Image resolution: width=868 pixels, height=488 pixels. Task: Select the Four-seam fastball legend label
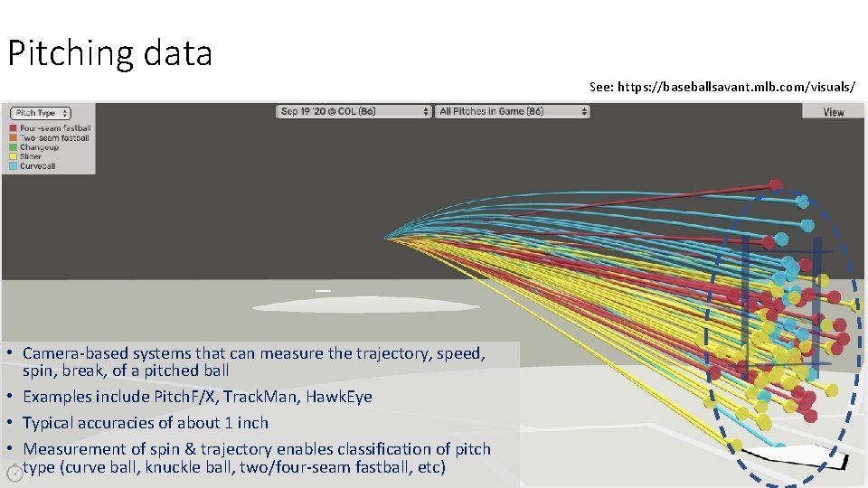[x=55, y=128]
